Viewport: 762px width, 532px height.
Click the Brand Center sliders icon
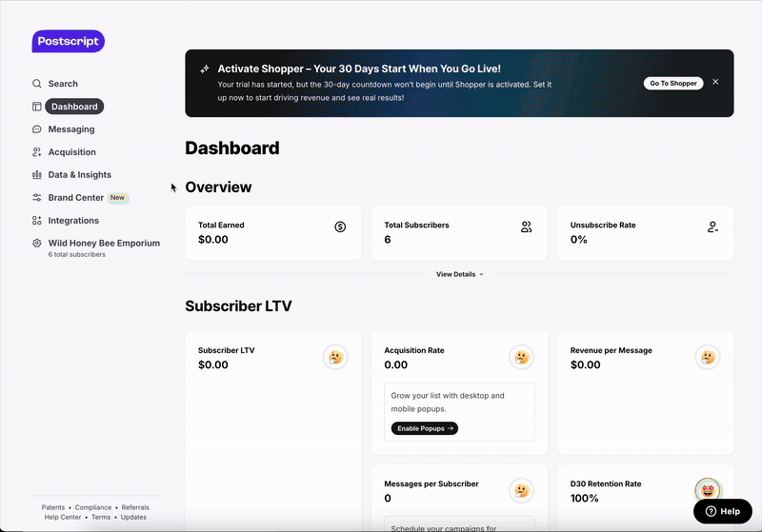coord(37,198)
